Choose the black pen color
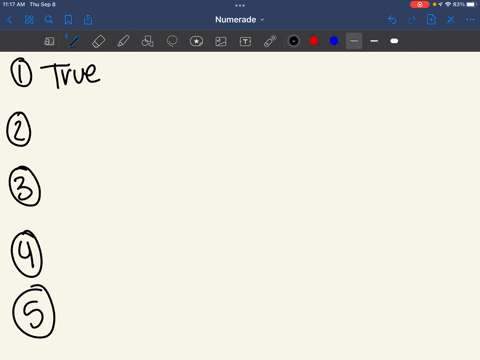The height and width of the screenshot is (360, 480). [294, 41]
